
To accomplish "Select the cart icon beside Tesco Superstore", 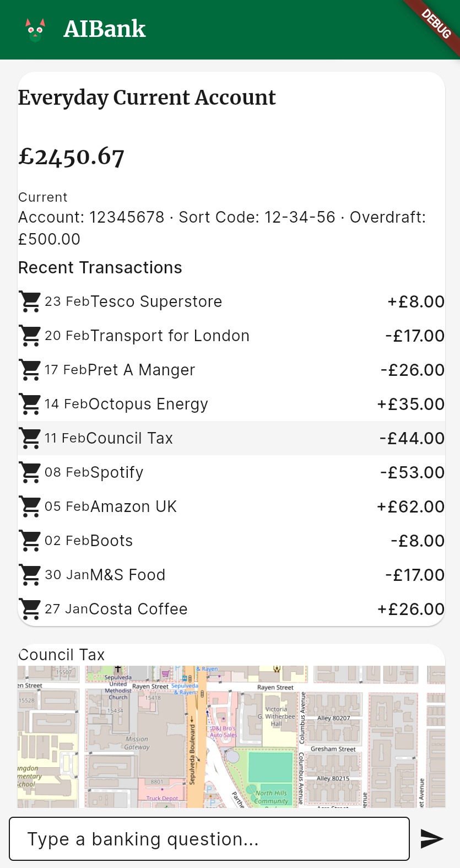I will (x=29, y=301).
